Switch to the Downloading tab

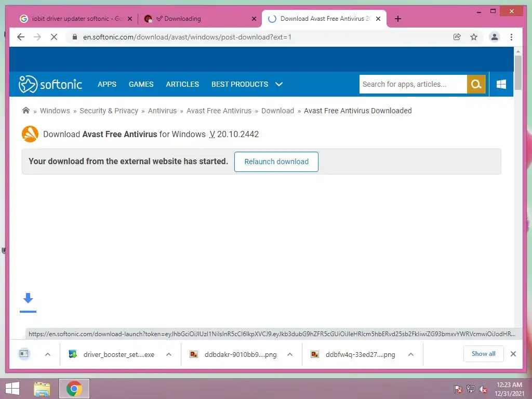(199, 19)
